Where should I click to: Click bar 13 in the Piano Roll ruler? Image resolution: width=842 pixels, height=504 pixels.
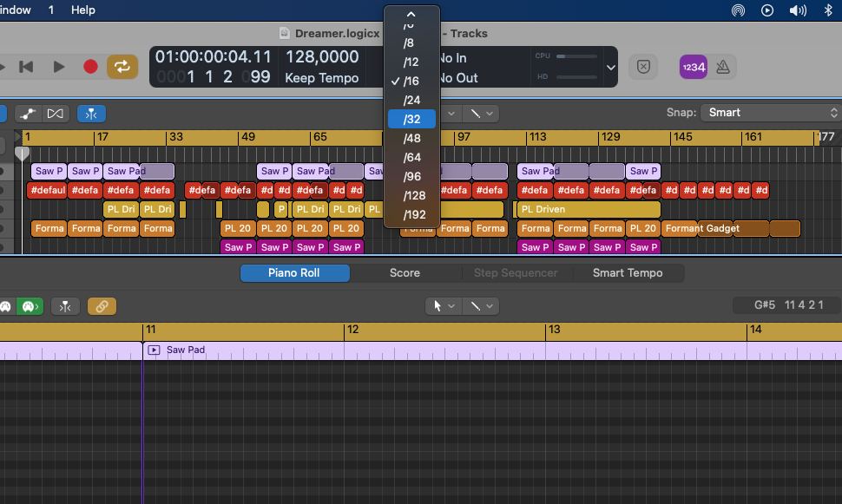click(554, 330)
